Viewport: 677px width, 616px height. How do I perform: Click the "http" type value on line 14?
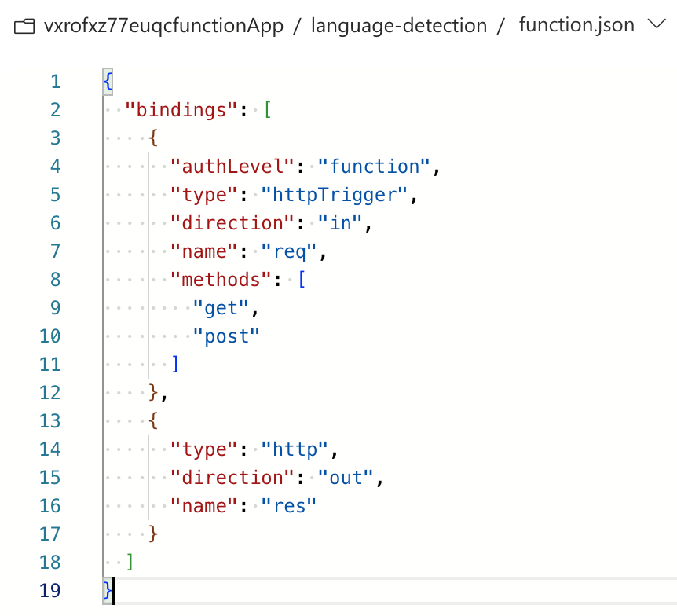pos(295,449)
